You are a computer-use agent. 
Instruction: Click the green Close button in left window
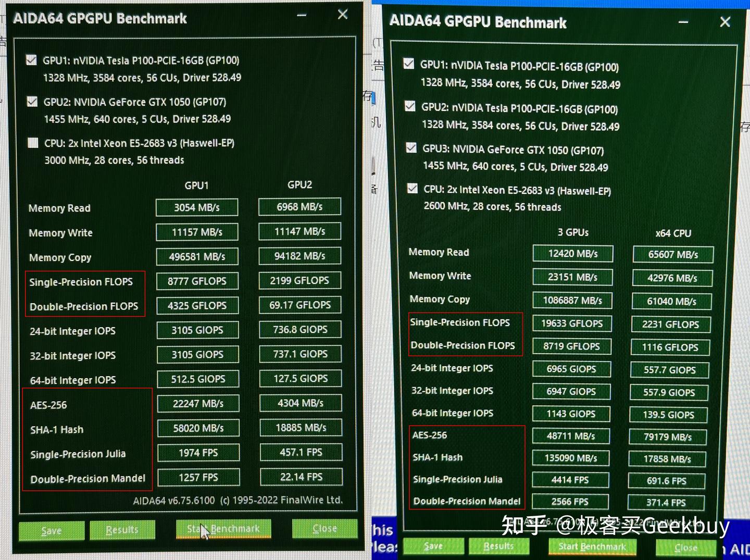(324, 528)
